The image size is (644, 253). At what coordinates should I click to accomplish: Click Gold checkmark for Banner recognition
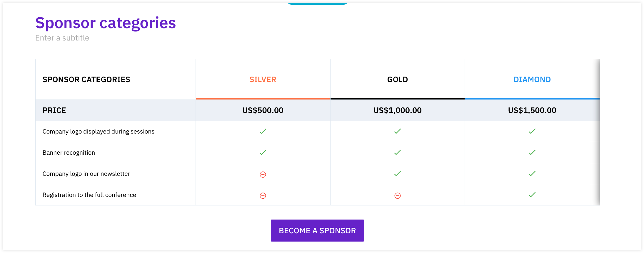pos(397,152)
